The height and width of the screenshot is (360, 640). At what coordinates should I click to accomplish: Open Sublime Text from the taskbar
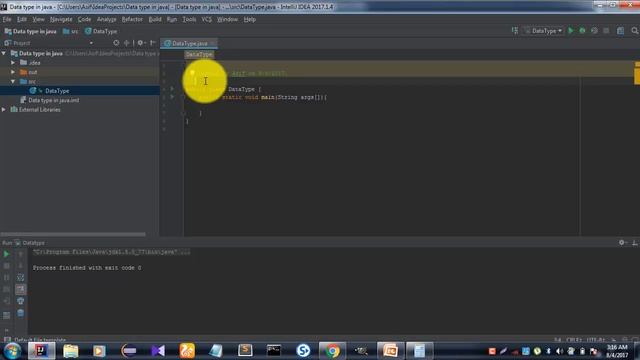[x=245, y=351]
